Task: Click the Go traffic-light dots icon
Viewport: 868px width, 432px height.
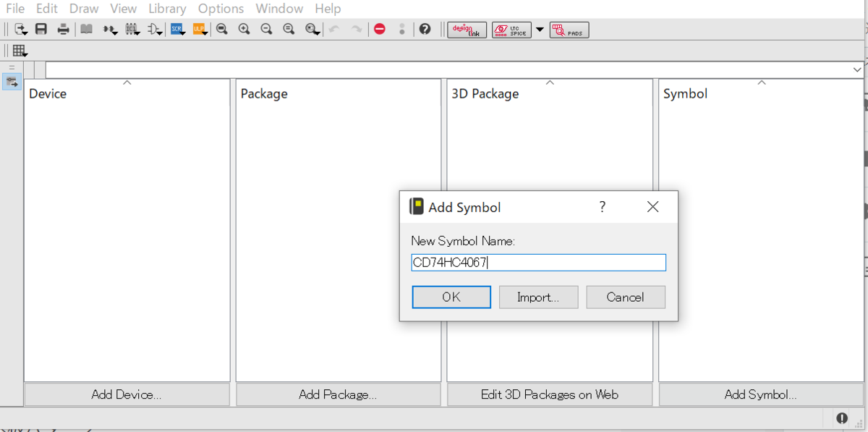Action: tap(402, 30)
